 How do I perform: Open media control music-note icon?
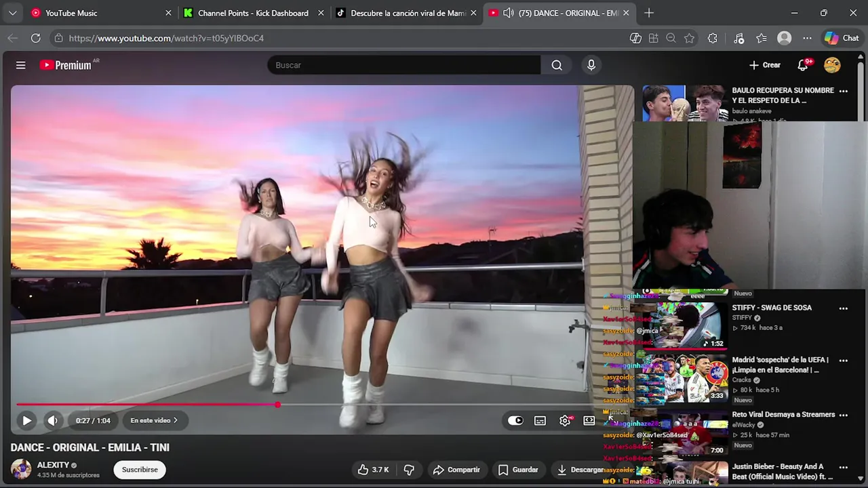739,38
